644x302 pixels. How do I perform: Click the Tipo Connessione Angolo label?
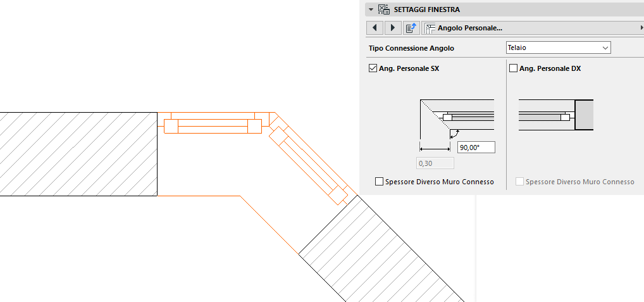click(411, 48)
